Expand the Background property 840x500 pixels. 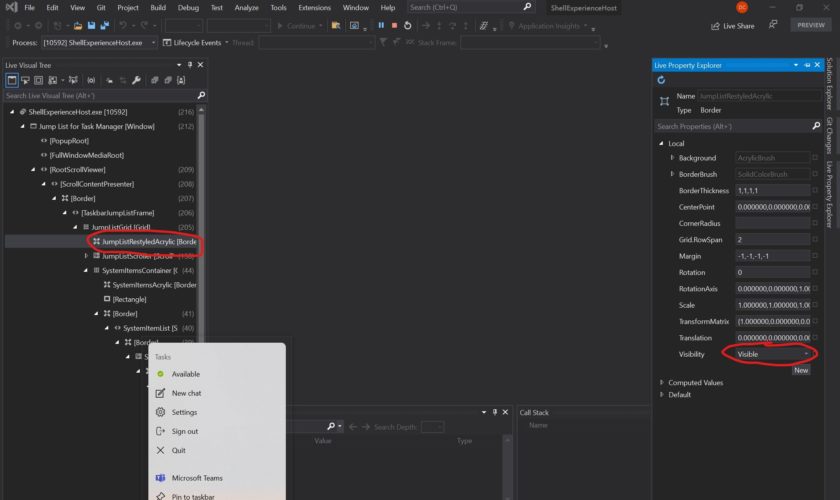pos(672,158)
